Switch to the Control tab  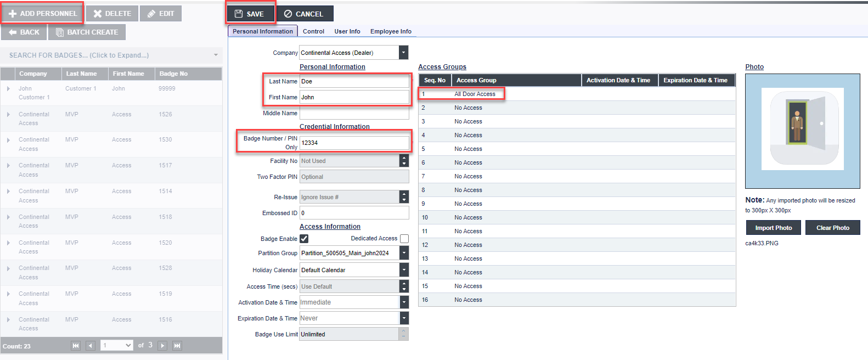pos(313,31)
